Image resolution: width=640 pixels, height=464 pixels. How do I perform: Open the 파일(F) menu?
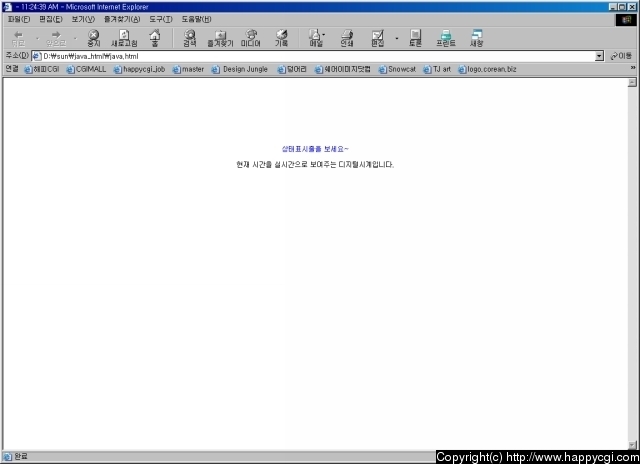point(19,19)
